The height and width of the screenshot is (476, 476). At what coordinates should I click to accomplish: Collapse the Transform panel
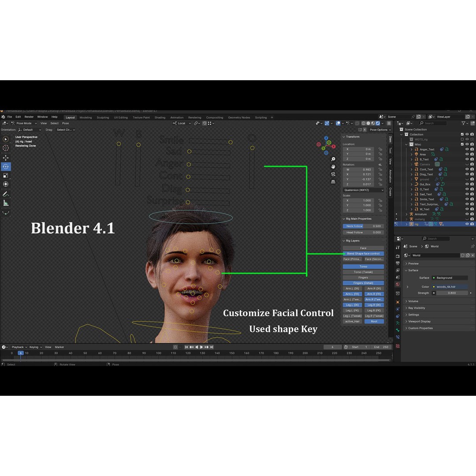coord(344,137)
